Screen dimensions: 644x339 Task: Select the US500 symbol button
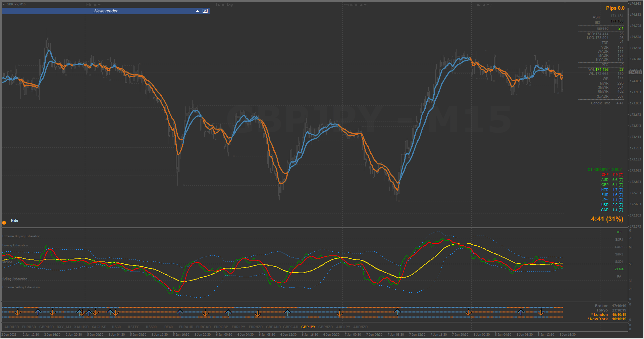click(151, 327)
